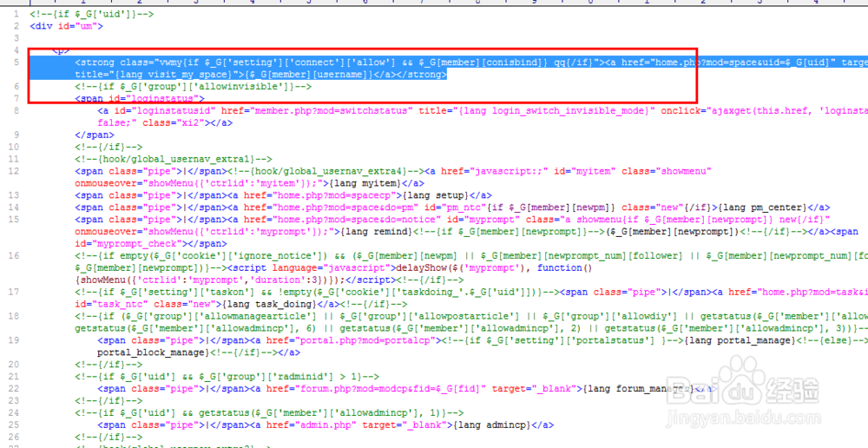This screenshot has width=868, height=448.
Task: Click the {/if} comment on line 26
Action: (x=108, y=438)
